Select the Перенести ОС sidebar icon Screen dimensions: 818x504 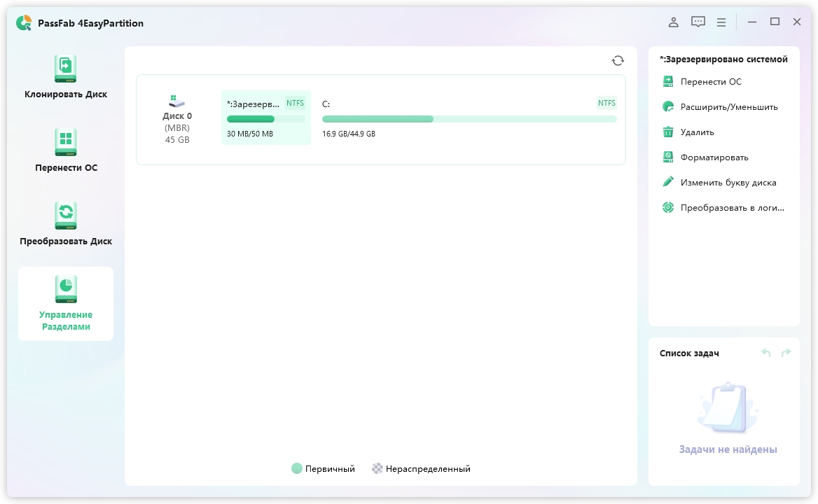tap(66, 142)
